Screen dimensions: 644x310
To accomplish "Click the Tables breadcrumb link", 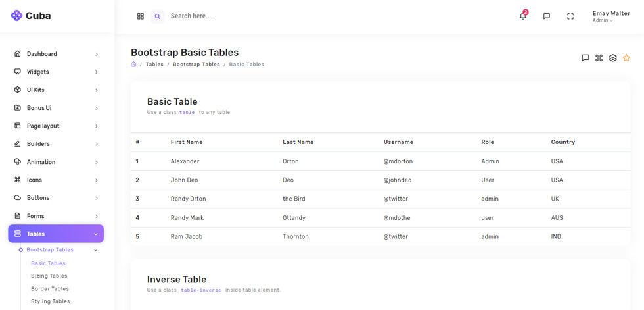I will [154, 64].
